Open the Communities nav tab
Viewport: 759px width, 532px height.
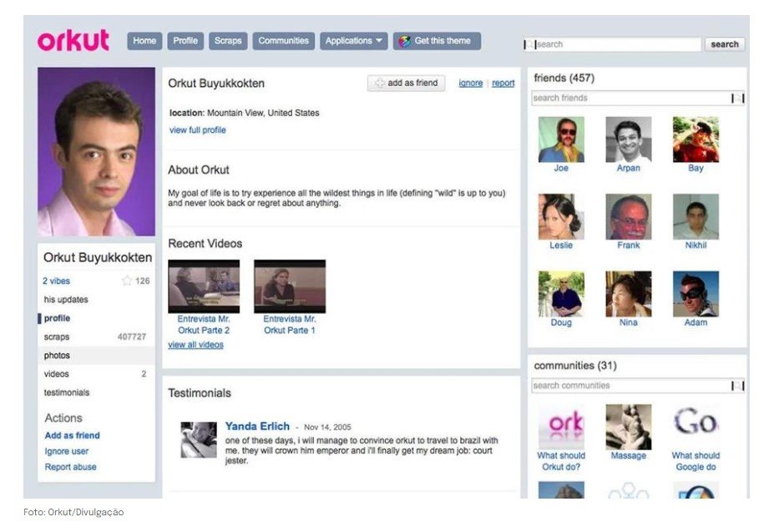pyautogui.click(x=283, y=41)
